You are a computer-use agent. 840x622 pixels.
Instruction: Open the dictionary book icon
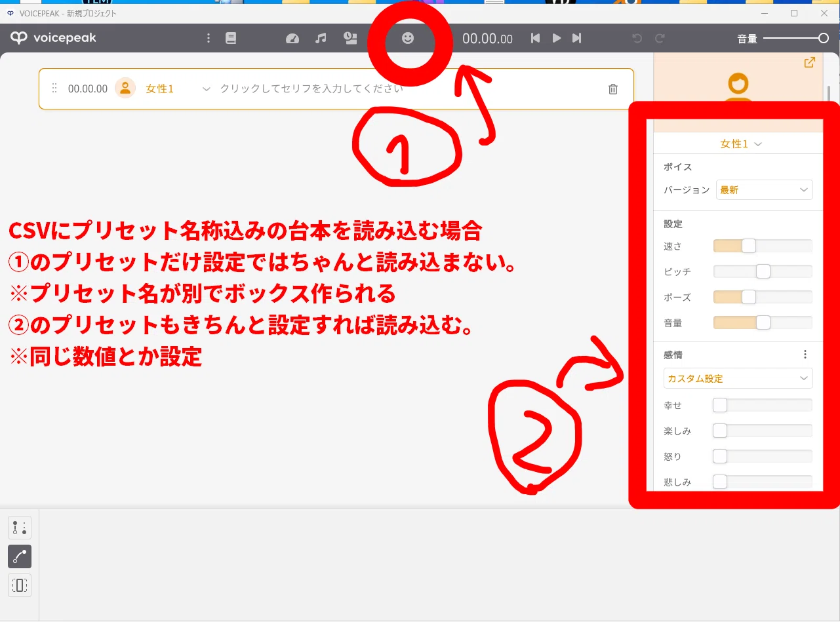point(231,38)
